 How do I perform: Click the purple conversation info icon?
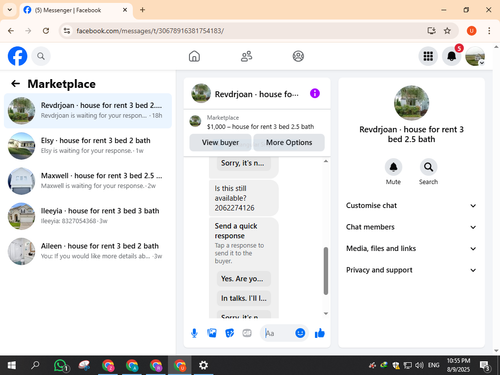[315, 93]
